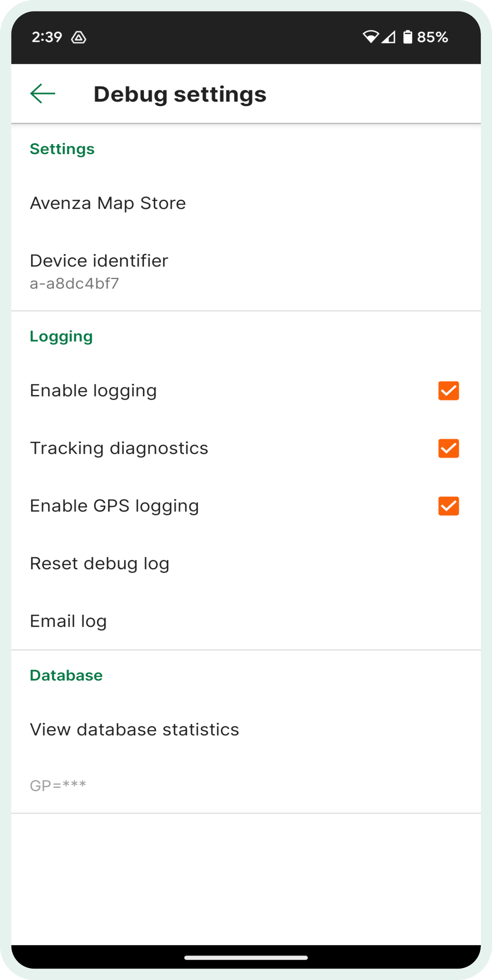Click the Settings section header
Screen dimensions: 492x980
click(62, 149)
